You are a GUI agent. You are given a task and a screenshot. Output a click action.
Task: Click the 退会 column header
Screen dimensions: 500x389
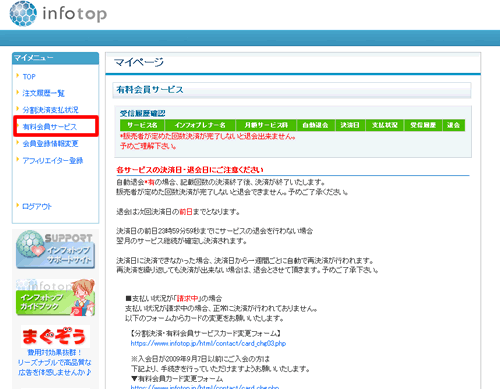click(x=453, y=125)
